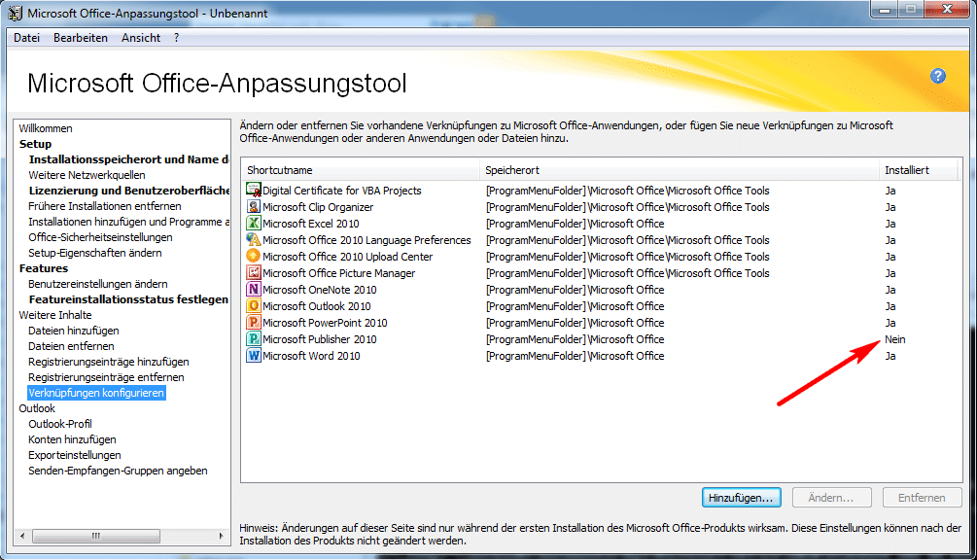Select the Microsoft PowerPoint 2010 shortcut name

(325, 323)
